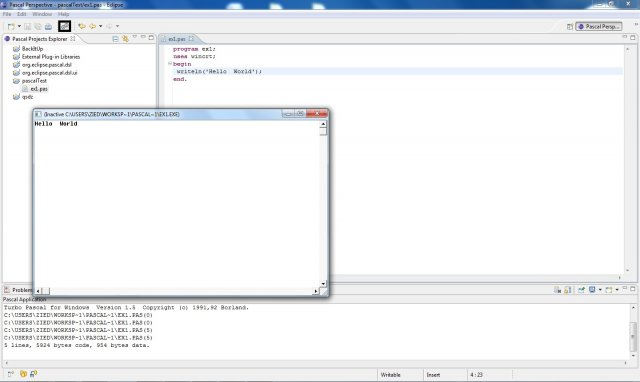640x382 pixels.
Task: Open the Forward history dropdown arrow
Action: pos(118,26)
